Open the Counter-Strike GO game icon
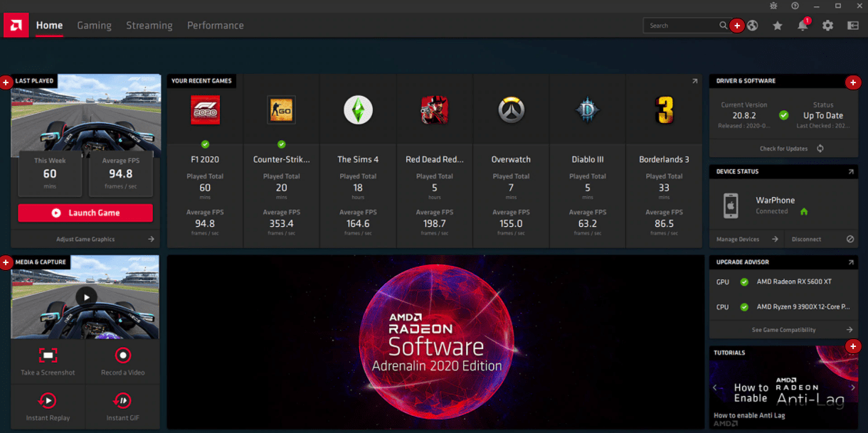The image size is (868, 433). [281, 110]
